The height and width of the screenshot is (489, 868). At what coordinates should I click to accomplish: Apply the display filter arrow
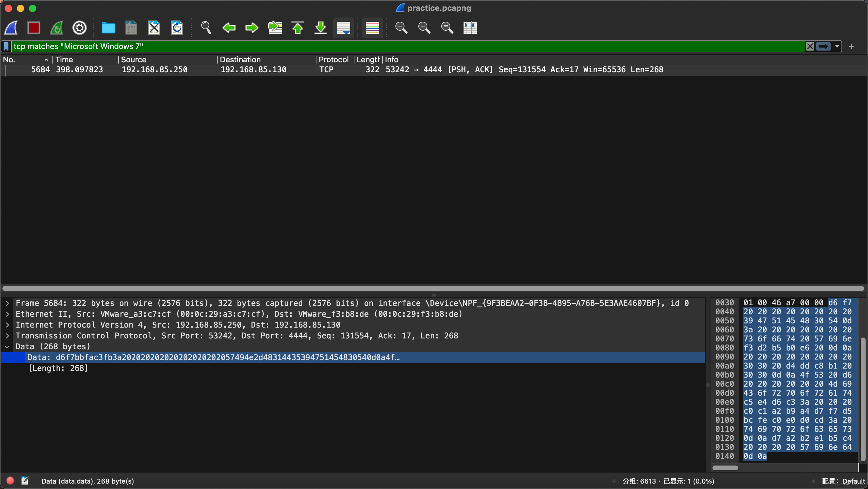823,46
